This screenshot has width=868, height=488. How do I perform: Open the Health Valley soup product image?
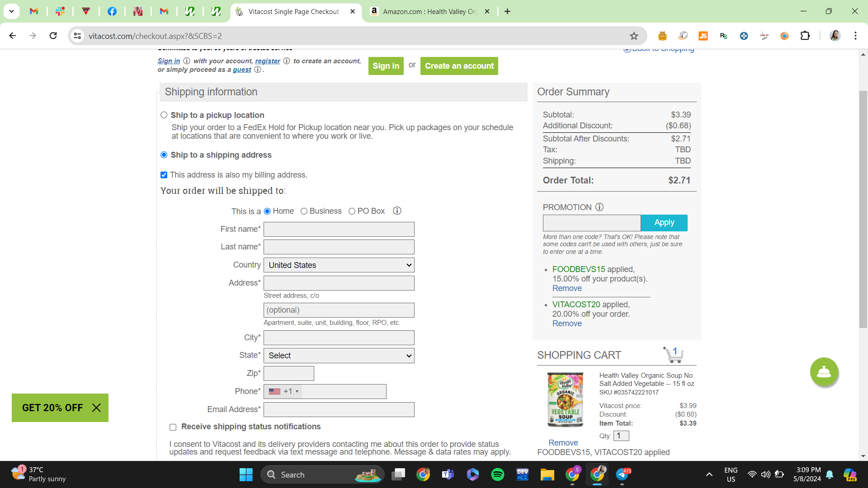(x=565, y=399)
